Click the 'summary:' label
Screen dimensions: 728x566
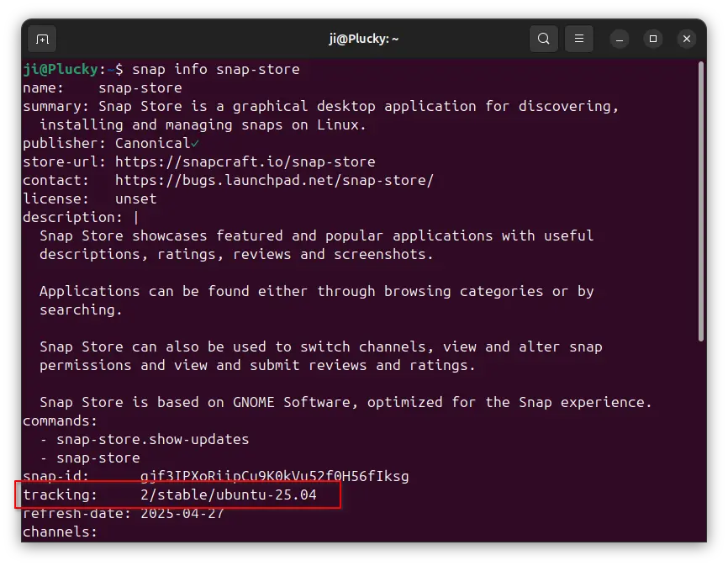click(x=55, y=106)
